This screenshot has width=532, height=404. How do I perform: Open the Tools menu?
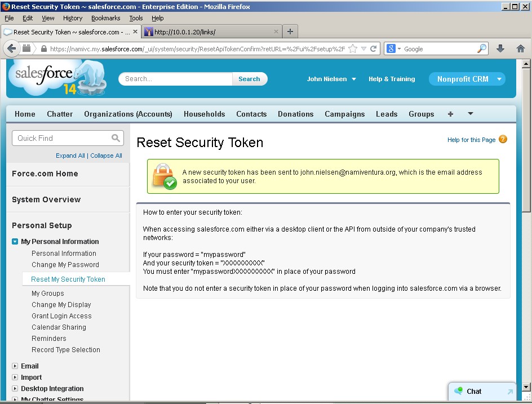tap(136, 18)
